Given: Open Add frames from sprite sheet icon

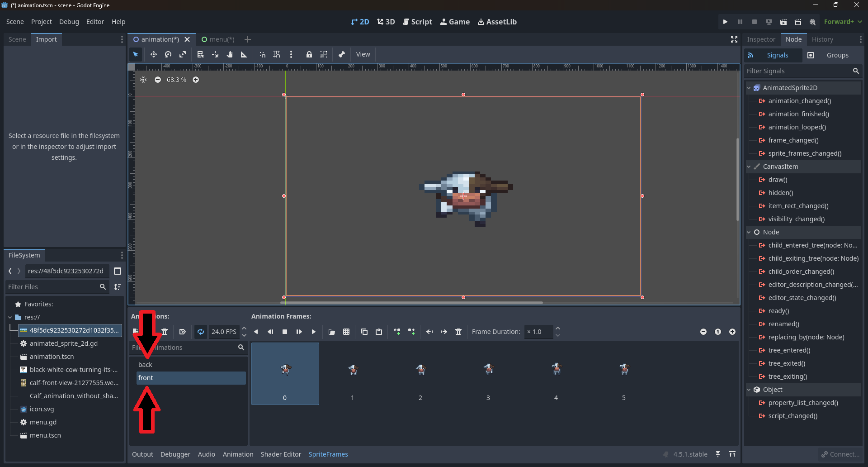Looking at the screenshot, I should pos(346,332).
